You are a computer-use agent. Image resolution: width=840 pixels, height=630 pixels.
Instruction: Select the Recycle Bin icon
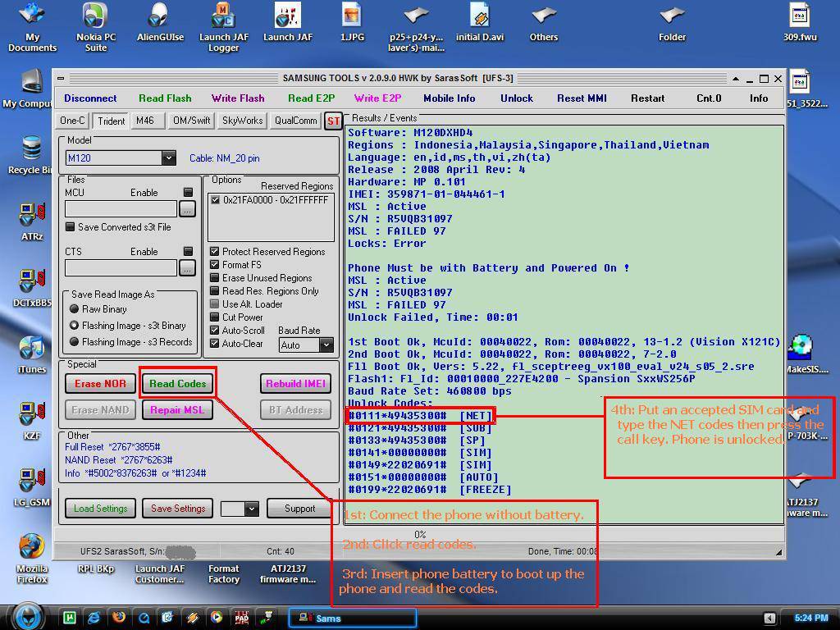click(x=32, y=155)
